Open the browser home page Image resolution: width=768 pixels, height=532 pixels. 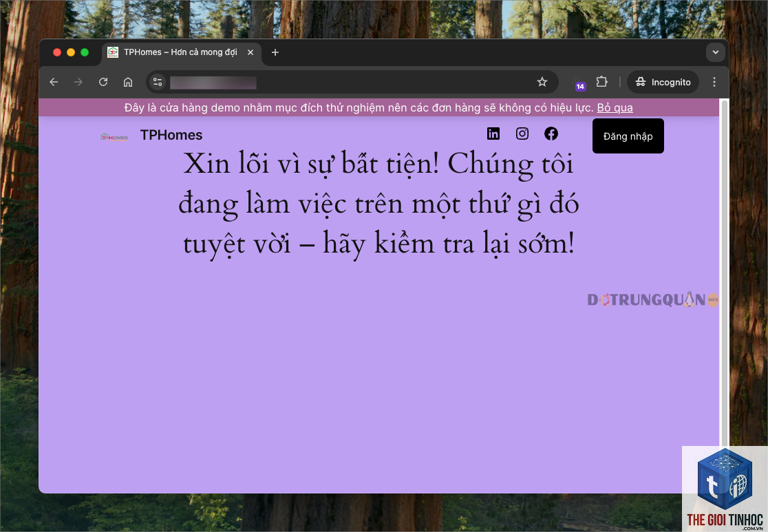(x=128, y=82)
